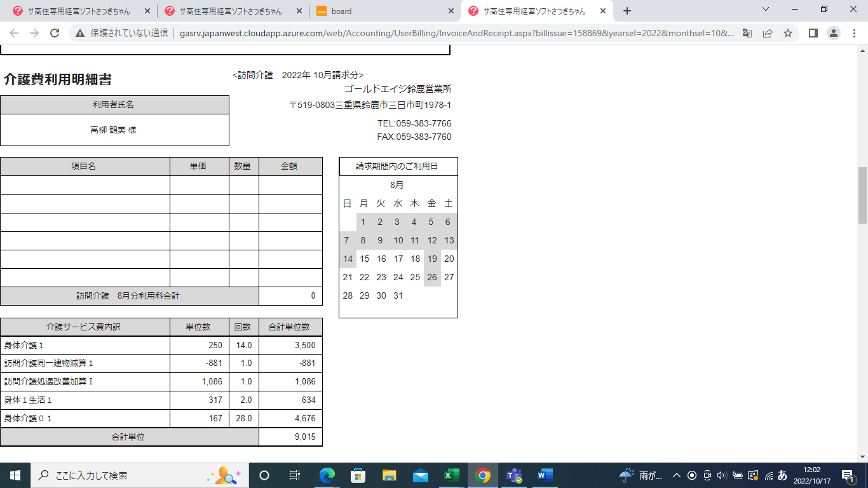Switch to the first サ高住専用経営ソフト tab

(79, 11)
